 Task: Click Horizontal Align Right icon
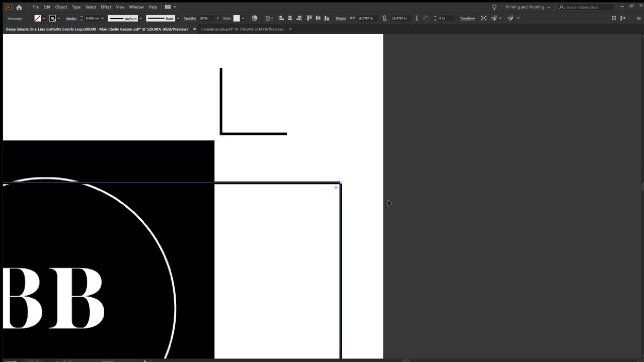click(299, 18)
